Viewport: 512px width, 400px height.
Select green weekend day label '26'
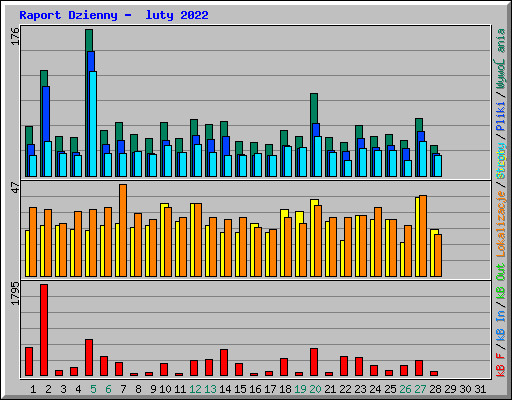405,389
